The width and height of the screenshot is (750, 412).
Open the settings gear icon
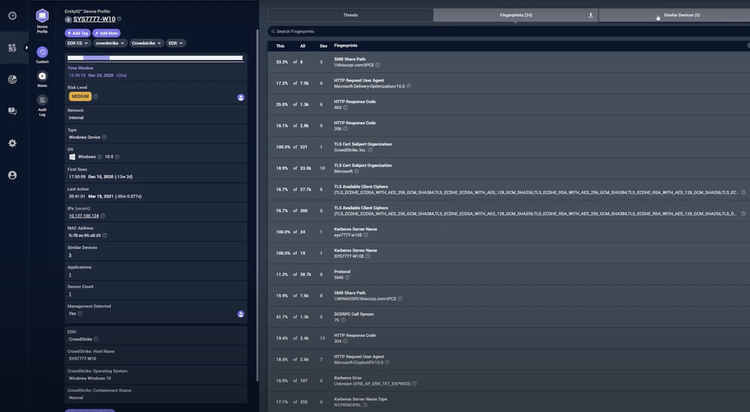pos(12,143)
